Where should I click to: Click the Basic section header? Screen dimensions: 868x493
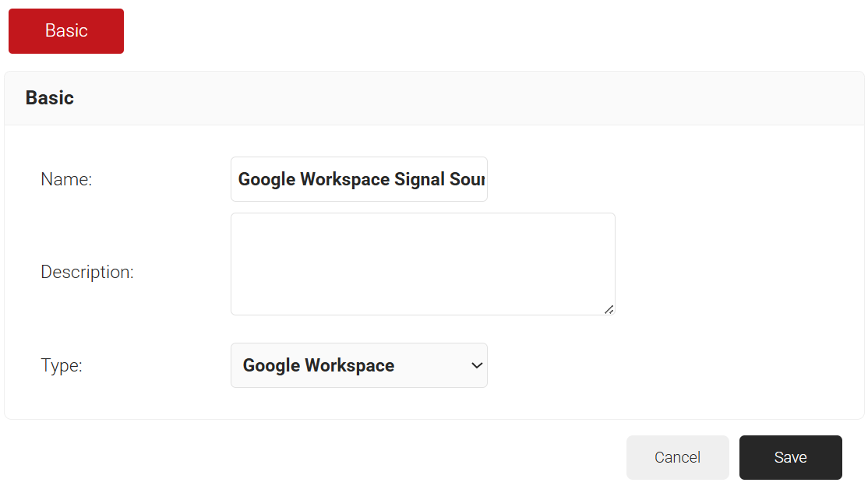click(50, 98)
